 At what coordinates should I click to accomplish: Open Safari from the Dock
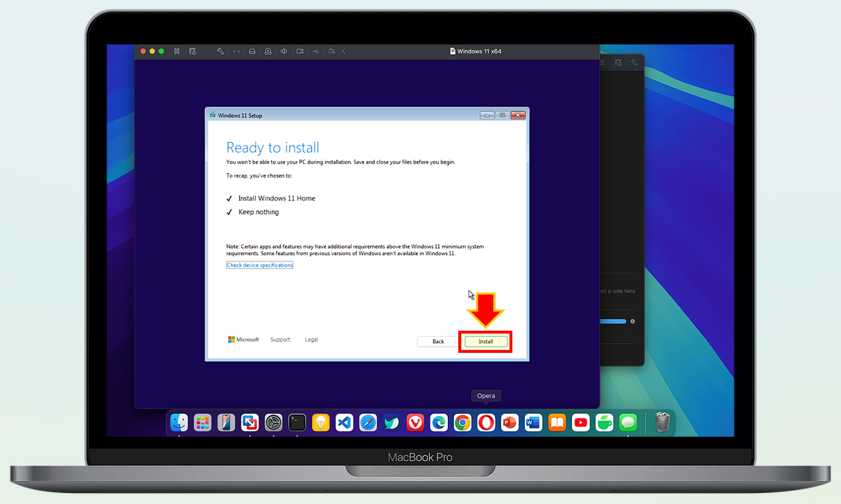[x=368, y=422]
